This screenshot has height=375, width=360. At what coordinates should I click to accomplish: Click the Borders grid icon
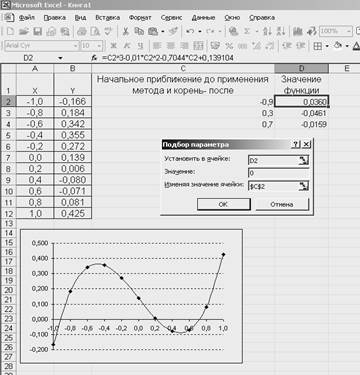click(x=318, y=46)
